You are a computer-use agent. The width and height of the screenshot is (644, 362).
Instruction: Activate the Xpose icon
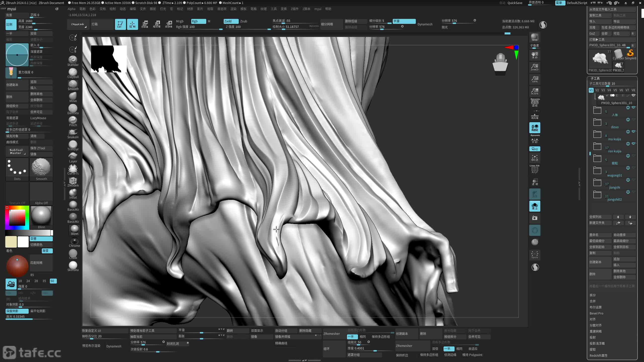[535, 254]
